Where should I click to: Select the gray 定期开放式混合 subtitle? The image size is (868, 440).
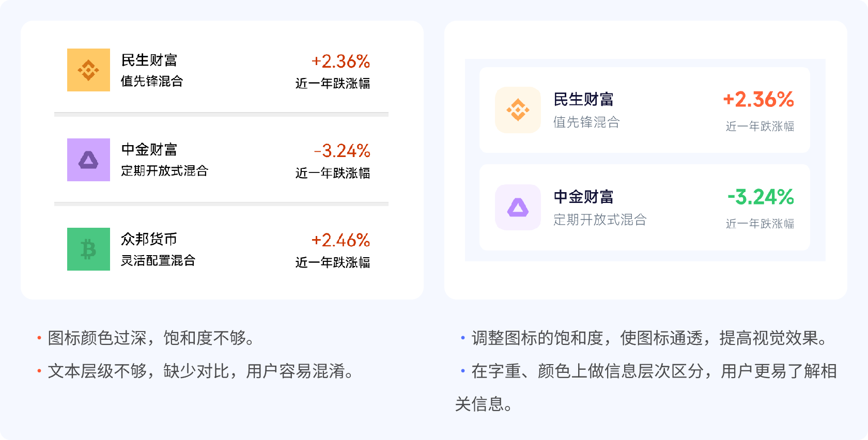pos(600,220)
